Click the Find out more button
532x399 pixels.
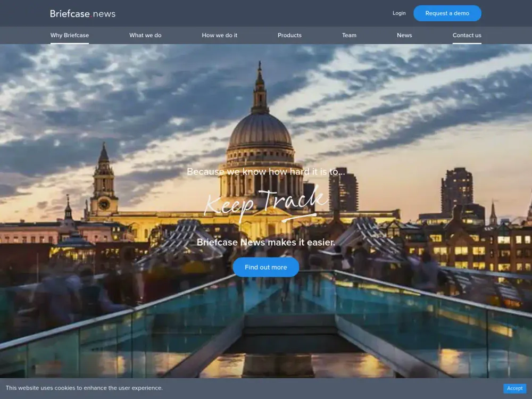pos(266,267)
